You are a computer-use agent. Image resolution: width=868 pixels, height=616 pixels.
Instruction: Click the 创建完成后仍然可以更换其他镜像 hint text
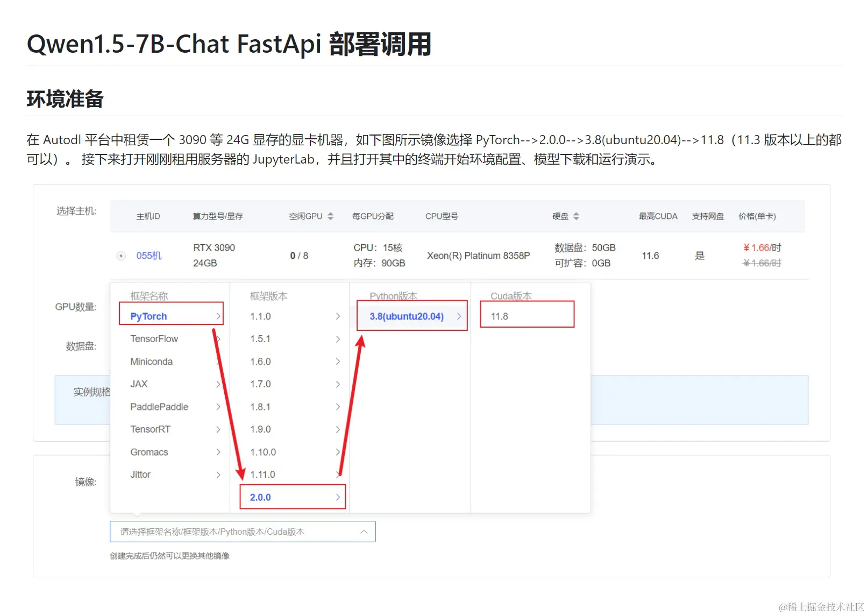(169, 556)
